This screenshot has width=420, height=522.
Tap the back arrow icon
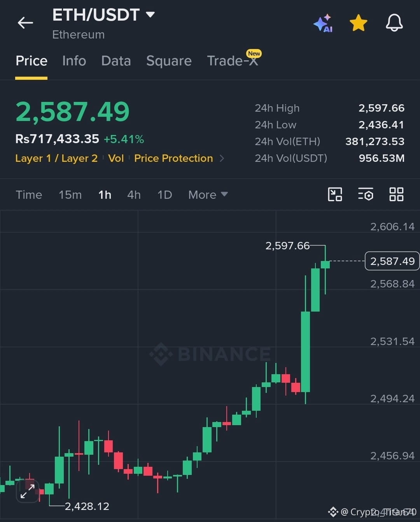click(x=25, y=23)
